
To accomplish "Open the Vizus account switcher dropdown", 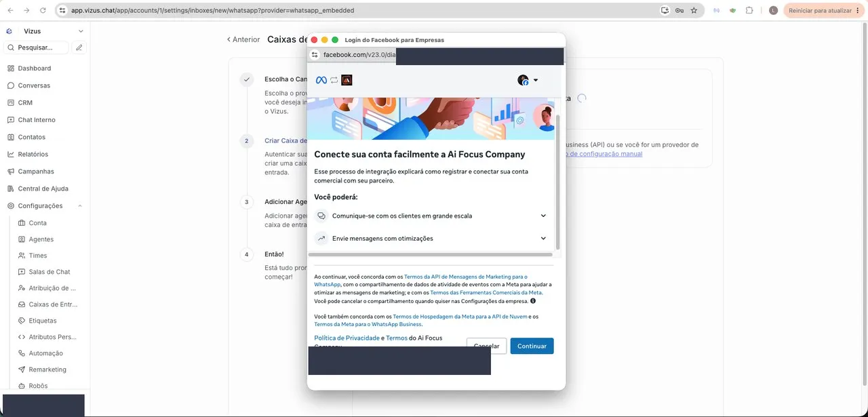I will tap(45, 31).
